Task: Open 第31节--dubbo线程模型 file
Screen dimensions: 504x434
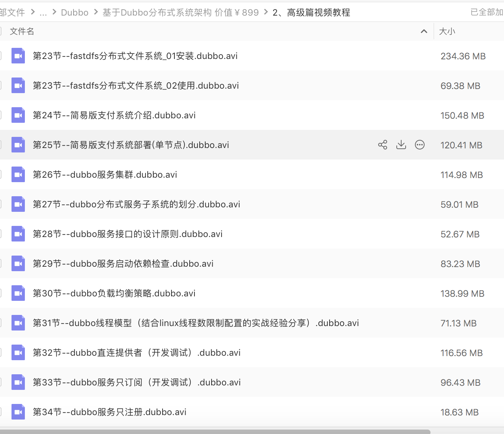Action: tap(196, 323)
